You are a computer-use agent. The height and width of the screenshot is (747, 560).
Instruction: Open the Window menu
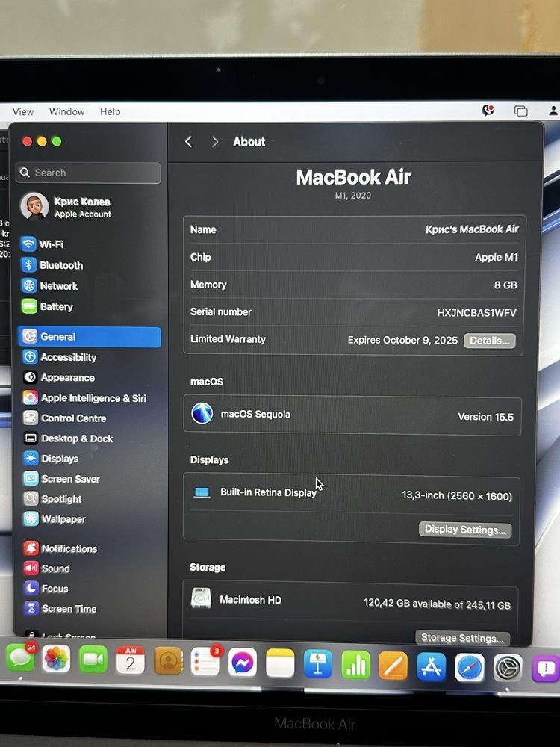pyautogui.click(x=66, y=111)
